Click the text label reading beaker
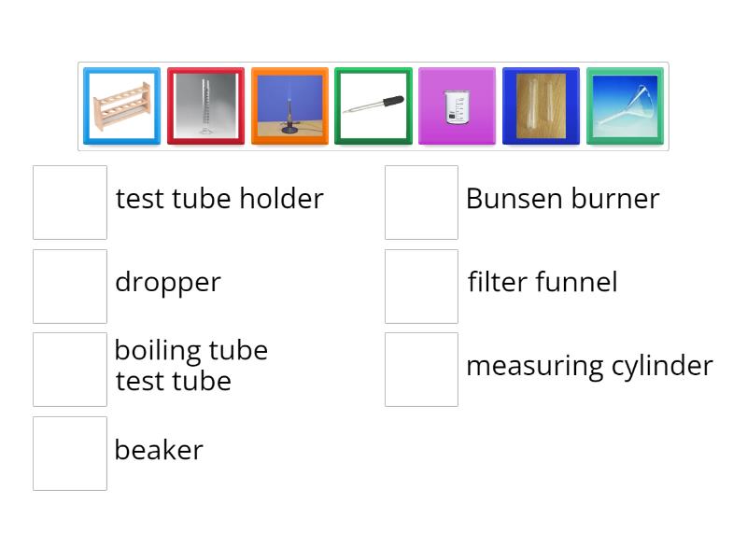Image resolution: width=747 pixels, height=560 pixels. click(x=159, y=451)
